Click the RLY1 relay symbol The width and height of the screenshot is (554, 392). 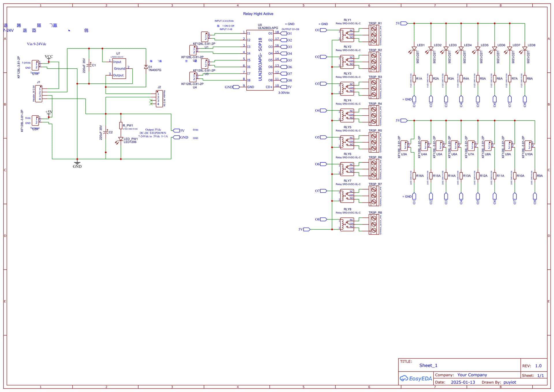pyautogui.click(x=347, y=35)
